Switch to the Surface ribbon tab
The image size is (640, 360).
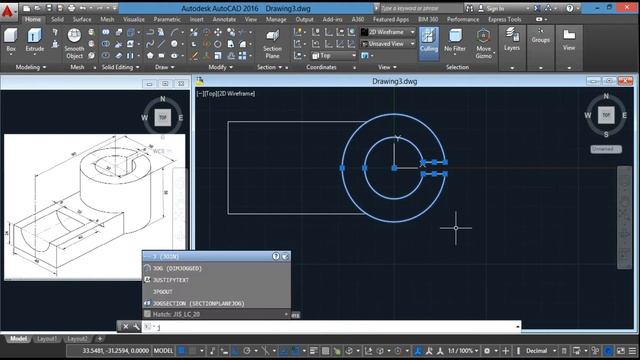(82, 19)
